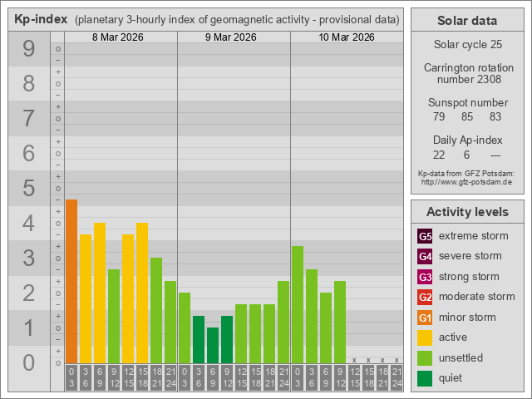Click the light green unsettled swatch
The width and height of the screenshot is (532, 399).
pos(425,358)
